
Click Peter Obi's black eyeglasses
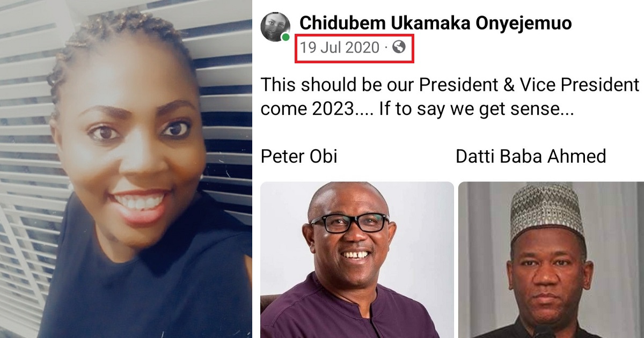(x=349, y=223)
